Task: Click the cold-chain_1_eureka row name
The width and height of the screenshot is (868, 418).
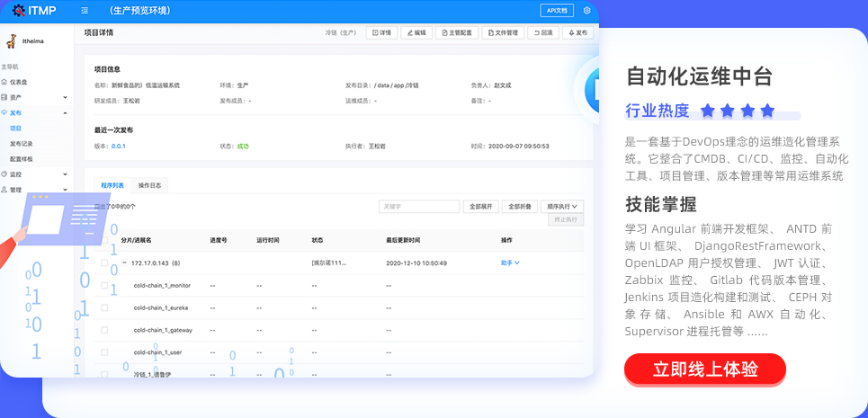Action: click(160, 307)
